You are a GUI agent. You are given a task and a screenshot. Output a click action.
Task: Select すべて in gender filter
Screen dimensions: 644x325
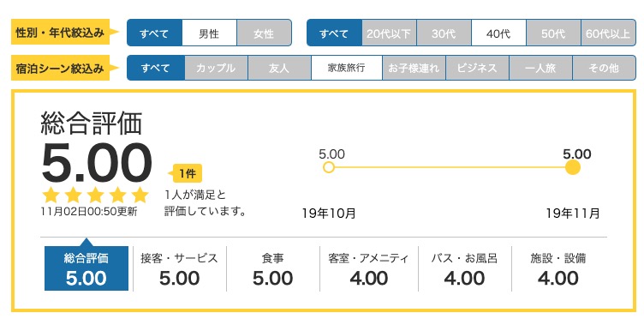click(x=154, y=33)
